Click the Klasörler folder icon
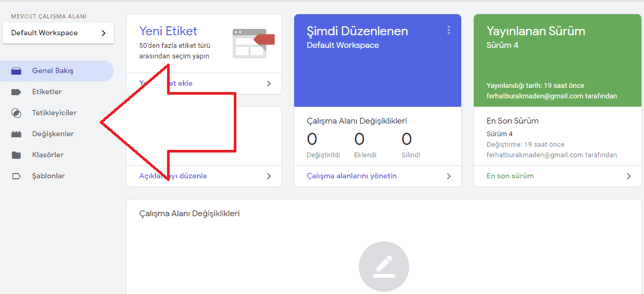This screenshot has width=644, height=294. [16, 155]
